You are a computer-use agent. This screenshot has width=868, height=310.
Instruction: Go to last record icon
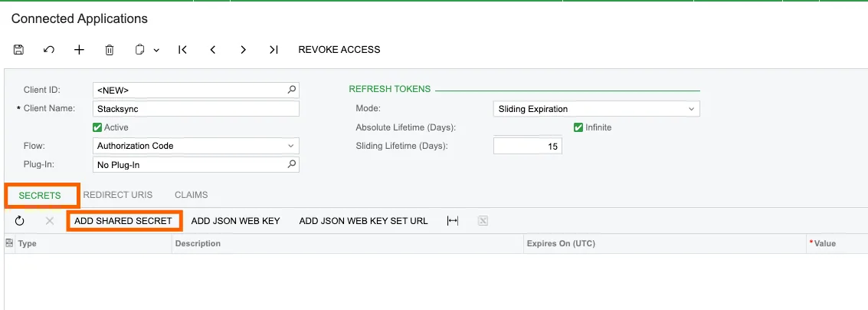pyautogui.click(x=274, y=49)
